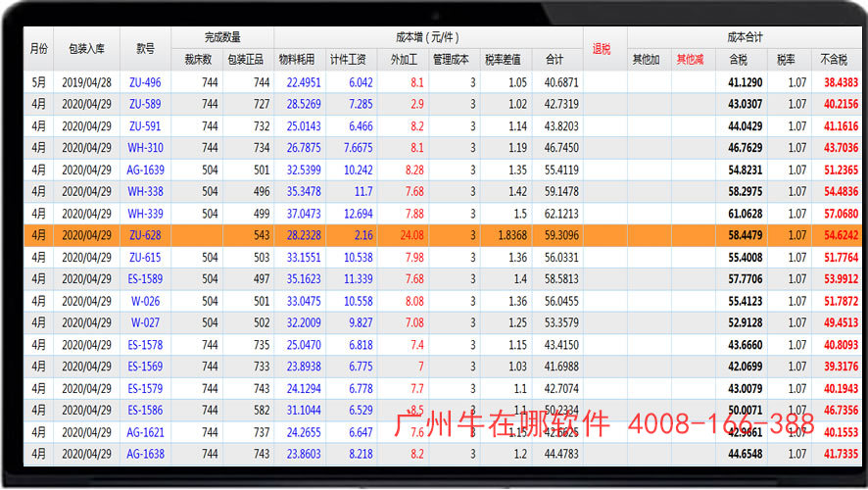Select tax-included value 52.9128
This screenshot has width=868, height=490.
coord(746,322)
